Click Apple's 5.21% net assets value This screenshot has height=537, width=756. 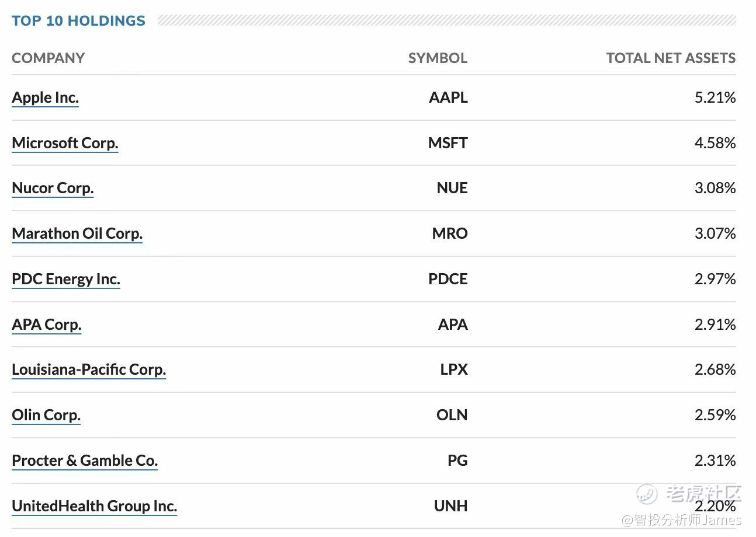(715, 97)
